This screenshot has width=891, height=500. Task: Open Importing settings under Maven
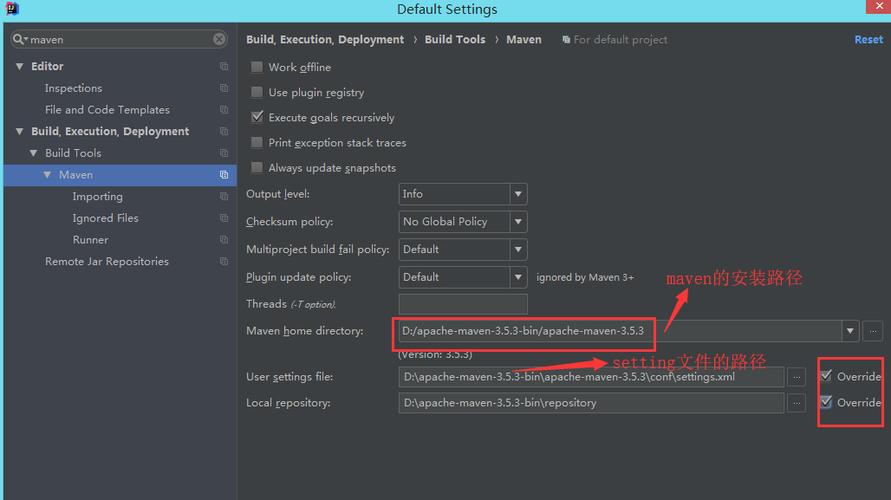(x=97, y=197)
